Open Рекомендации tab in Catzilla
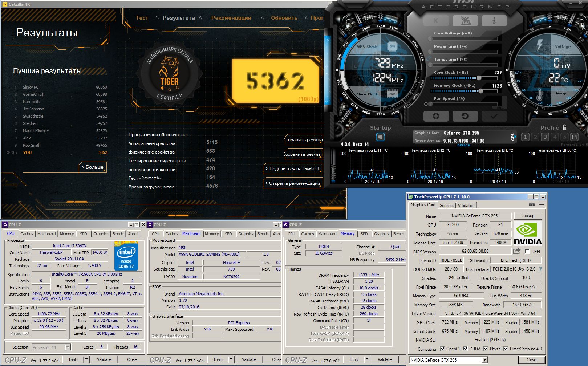Screen dimensions: 588x366 pyautogui.click(x=231, y=18)
